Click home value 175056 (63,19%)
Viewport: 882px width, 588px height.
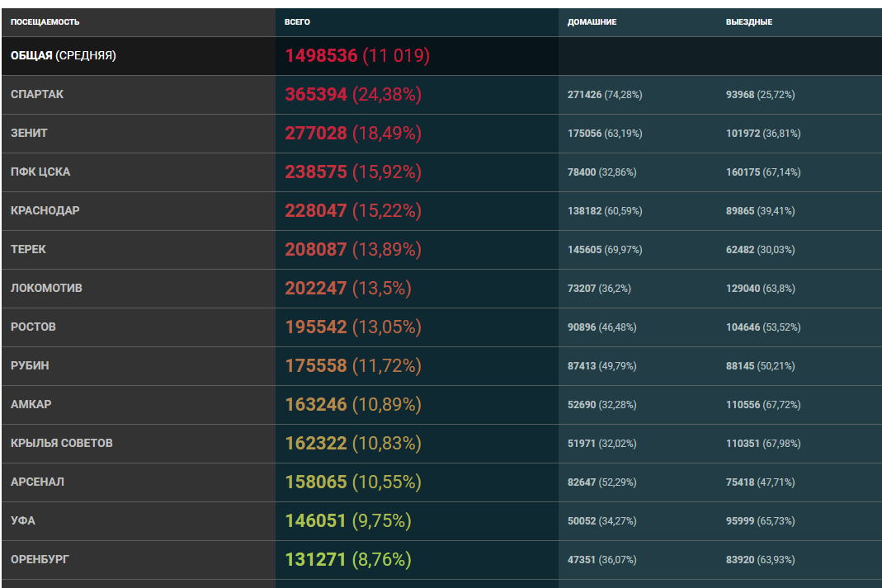(605, 134)
